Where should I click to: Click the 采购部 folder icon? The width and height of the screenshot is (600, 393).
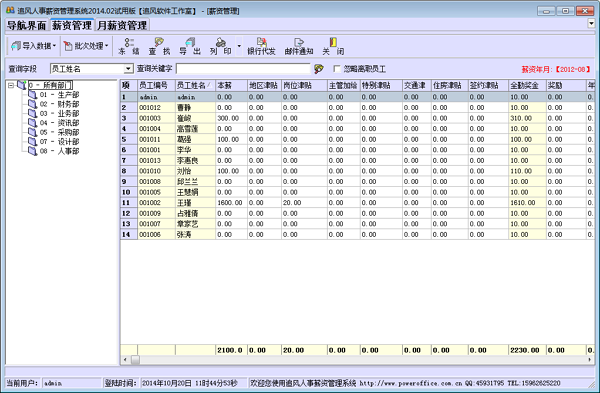click(33, 132)
